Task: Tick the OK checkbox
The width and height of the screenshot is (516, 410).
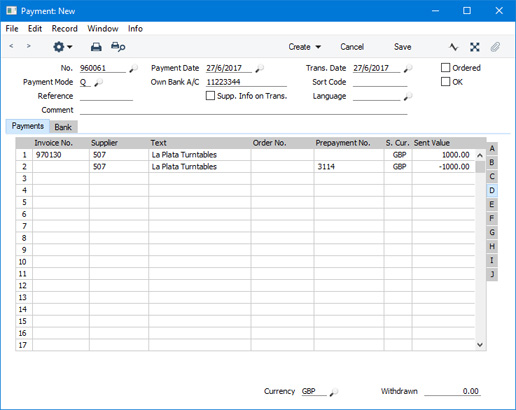Action: pyautogui.click(x=445, y=82)
